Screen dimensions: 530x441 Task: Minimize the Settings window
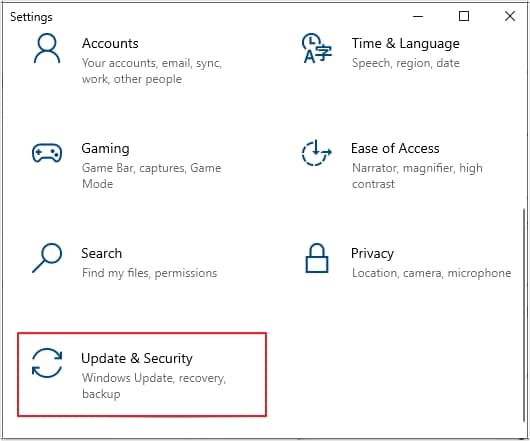coord(418,16)
